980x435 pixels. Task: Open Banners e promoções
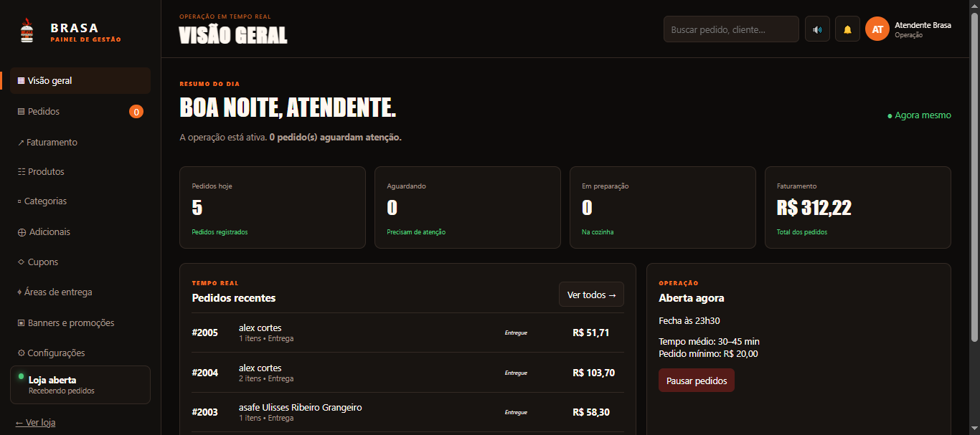80,323
